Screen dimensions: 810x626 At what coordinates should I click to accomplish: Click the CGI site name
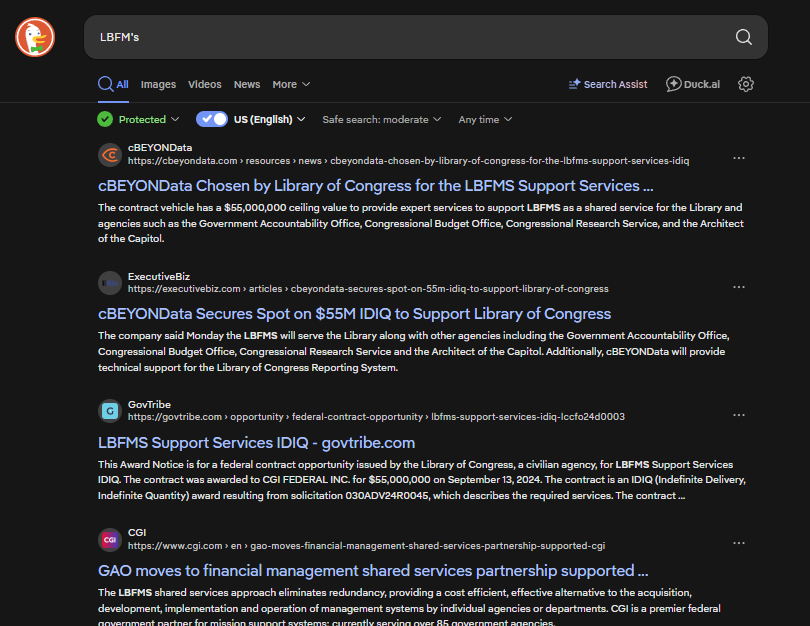[x=137, y=533]
